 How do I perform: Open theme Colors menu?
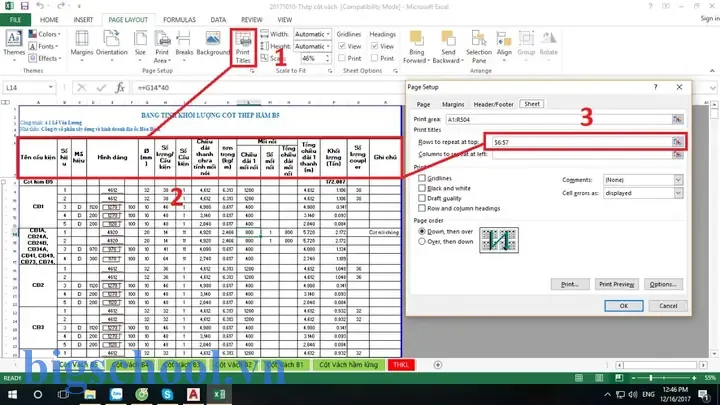pos(45,34)
